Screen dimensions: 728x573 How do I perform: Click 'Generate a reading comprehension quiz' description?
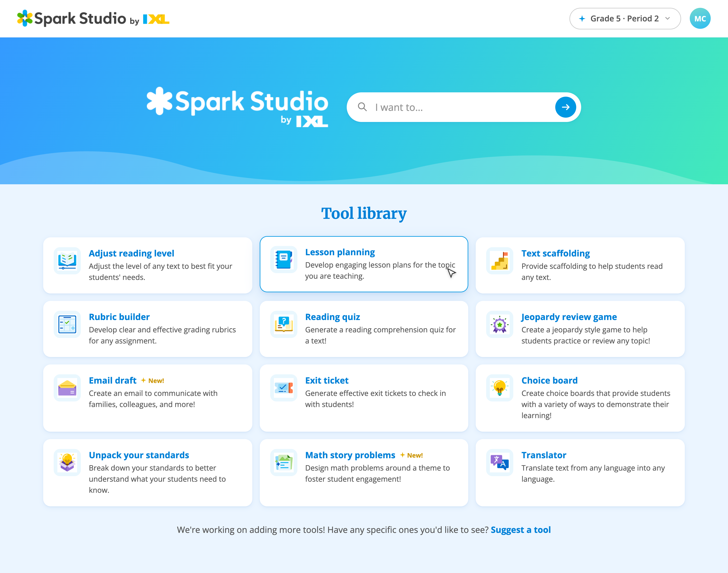(x=380, y=335)
